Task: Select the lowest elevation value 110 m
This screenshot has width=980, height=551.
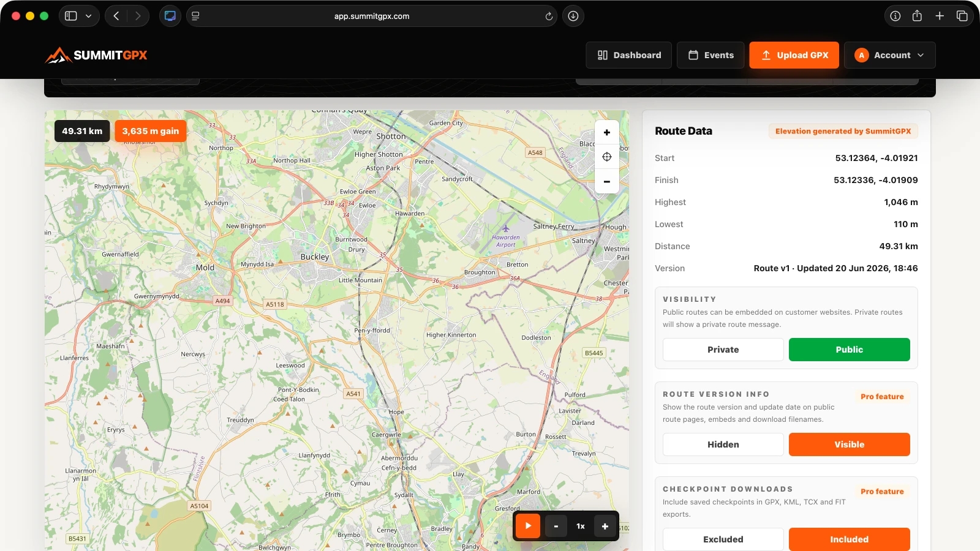Action: (906, 224)
